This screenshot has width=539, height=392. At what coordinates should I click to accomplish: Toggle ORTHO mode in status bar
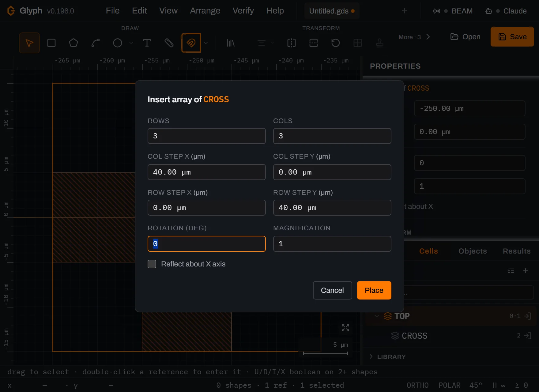(417, 385)
